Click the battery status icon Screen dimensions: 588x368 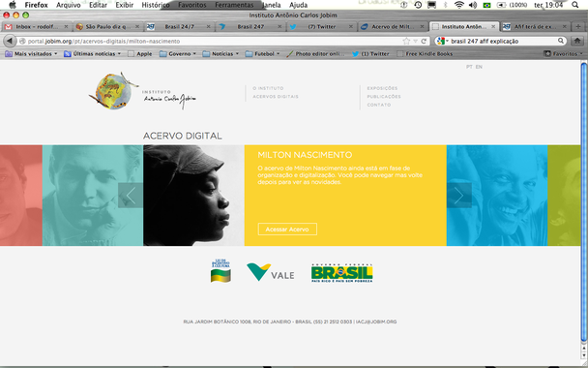pyautogui.click(x=501, y=5)
